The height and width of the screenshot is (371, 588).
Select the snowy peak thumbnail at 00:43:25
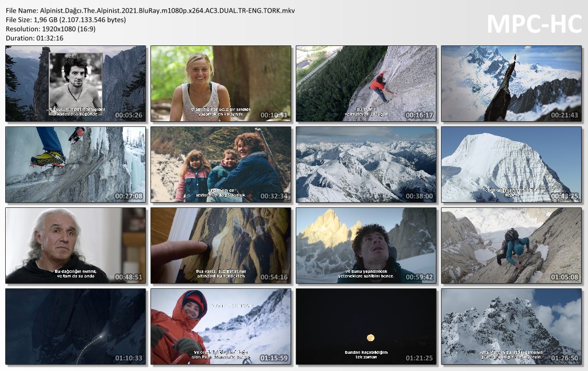point(512,165)
